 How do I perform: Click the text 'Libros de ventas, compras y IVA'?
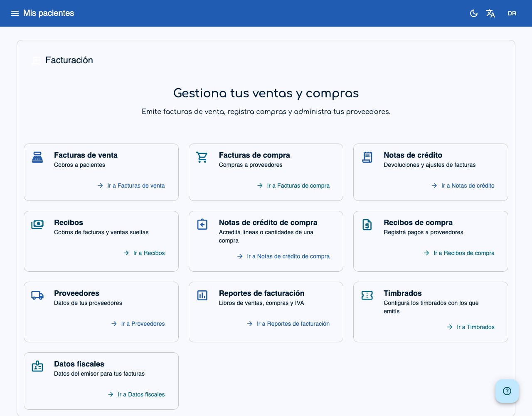tap(261, 303)
